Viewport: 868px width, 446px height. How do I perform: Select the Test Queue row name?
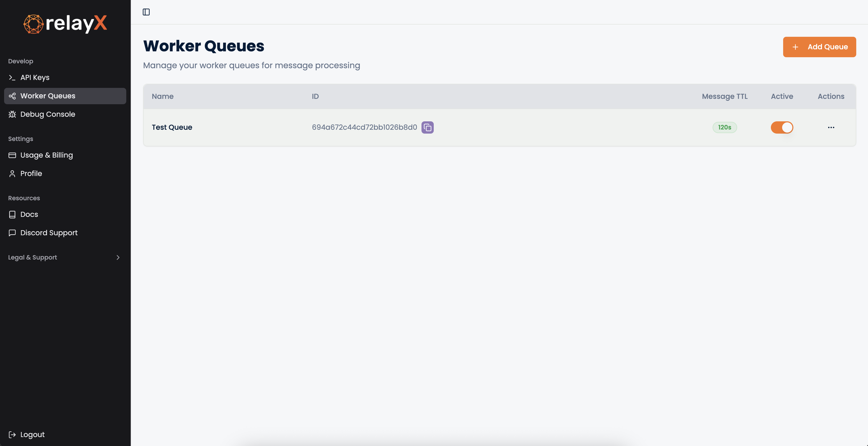172,127
